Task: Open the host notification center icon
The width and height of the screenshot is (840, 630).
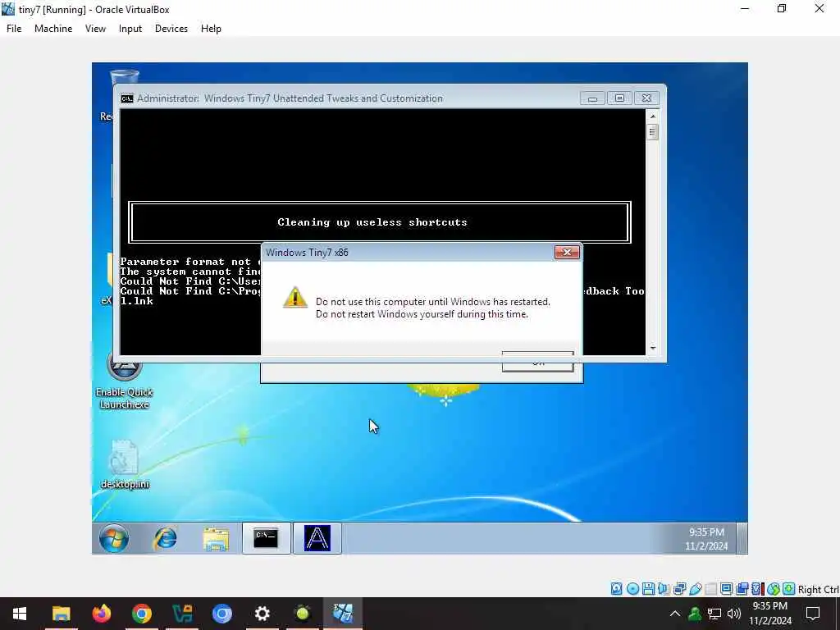Action: (813, 614)
